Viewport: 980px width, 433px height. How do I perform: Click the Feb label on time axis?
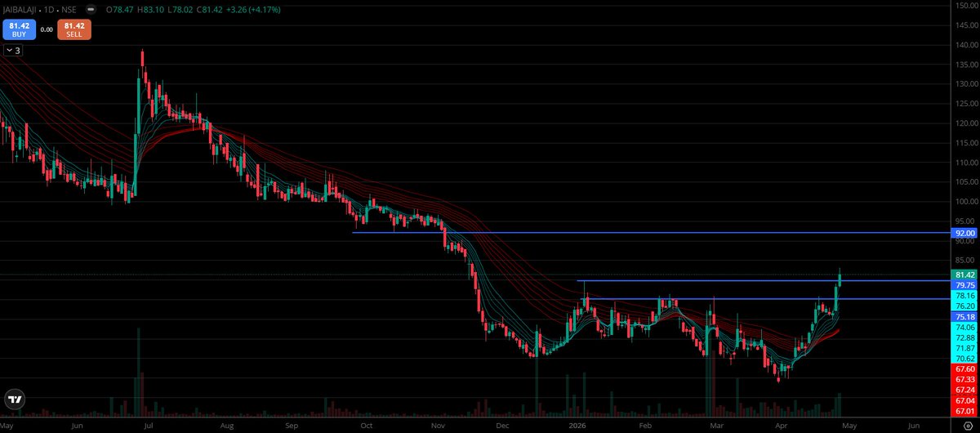pyautogui.click(x=645, y=426)
